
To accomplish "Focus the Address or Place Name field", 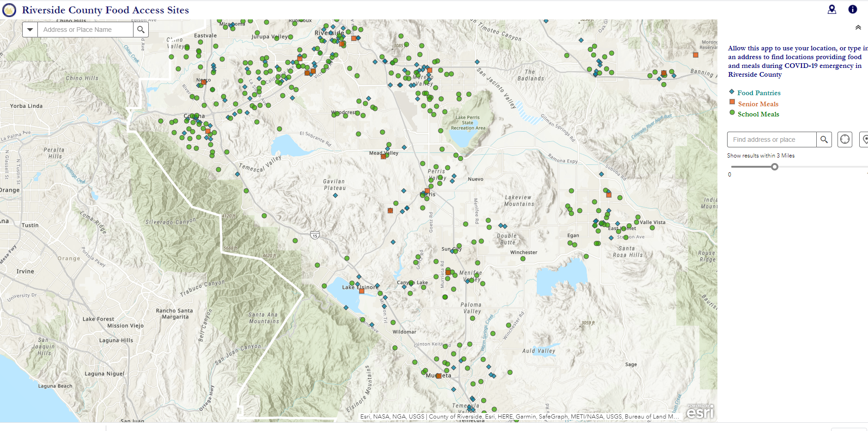I will click(85, 30).
